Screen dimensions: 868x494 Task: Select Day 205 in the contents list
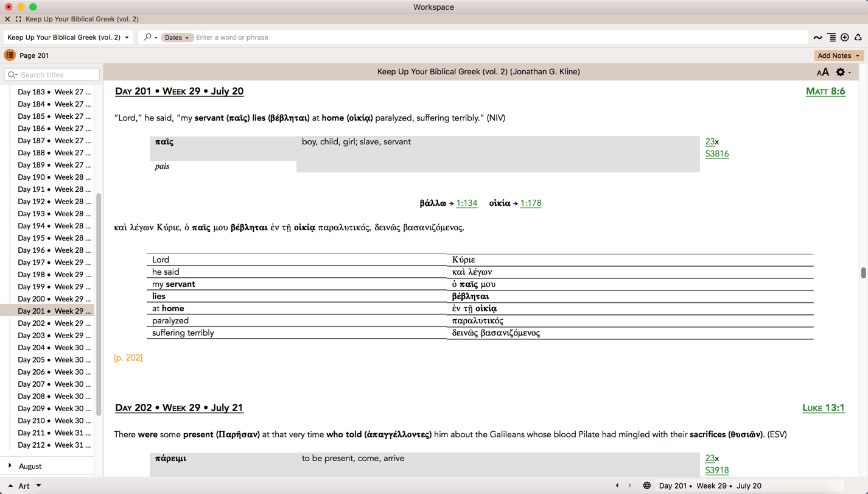(x=54, y=360)
